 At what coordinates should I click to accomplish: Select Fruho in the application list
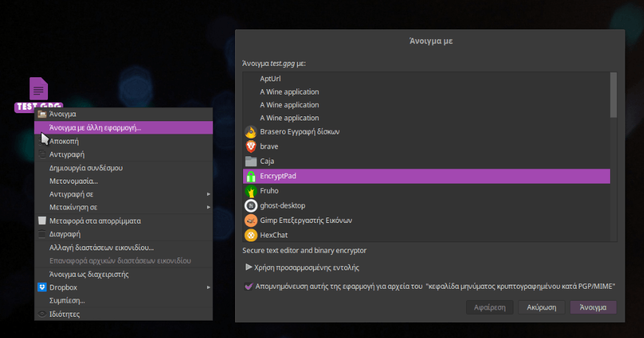pos(426,191)
